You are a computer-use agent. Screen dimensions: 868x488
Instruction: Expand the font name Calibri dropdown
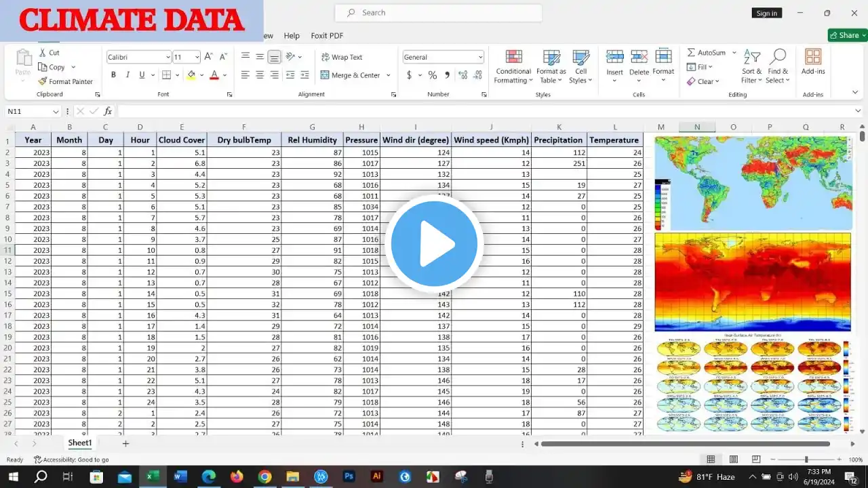point(167,58)
